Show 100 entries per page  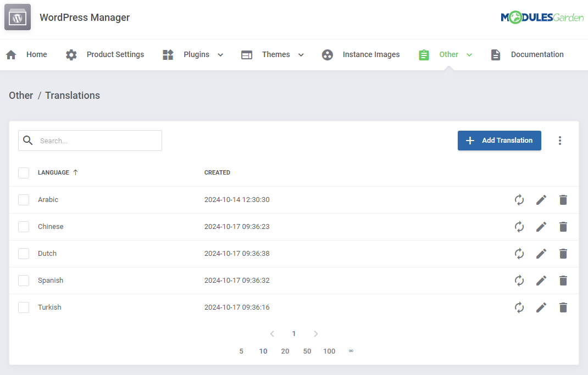(329, 351)
